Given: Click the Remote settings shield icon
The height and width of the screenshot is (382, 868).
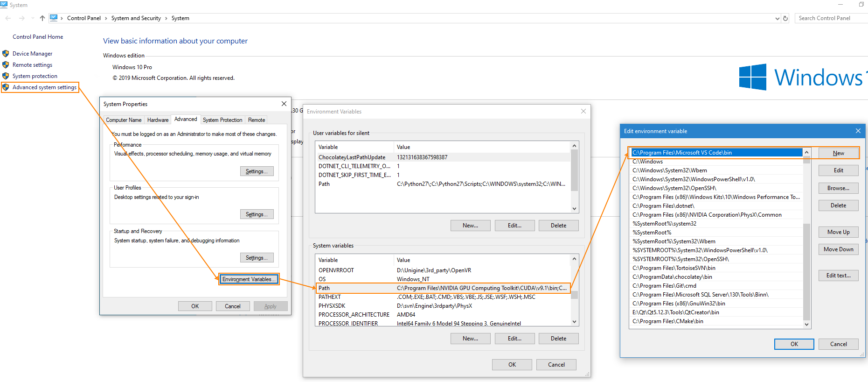Looking at the screenshot, I should point(6,65).
